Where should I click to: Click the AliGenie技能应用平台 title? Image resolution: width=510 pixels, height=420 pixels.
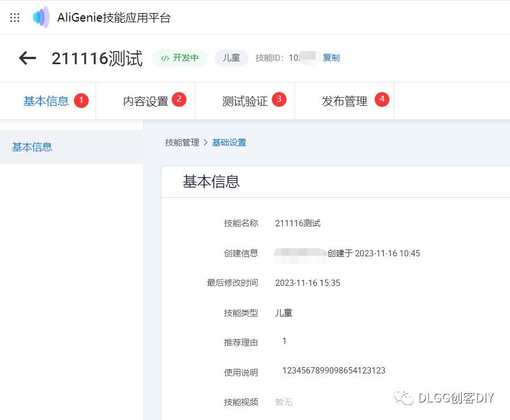tap(114, 18)
